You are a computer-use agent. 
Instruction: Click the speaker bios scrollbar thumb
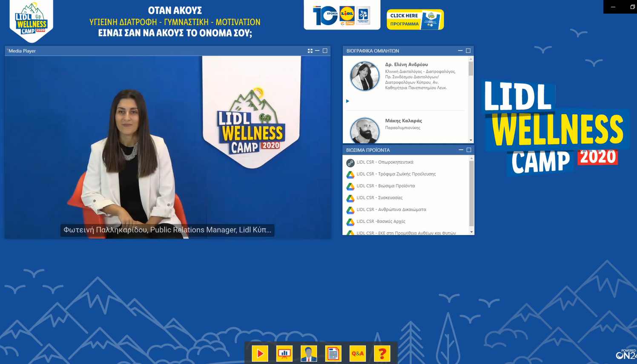coord(471,68)
